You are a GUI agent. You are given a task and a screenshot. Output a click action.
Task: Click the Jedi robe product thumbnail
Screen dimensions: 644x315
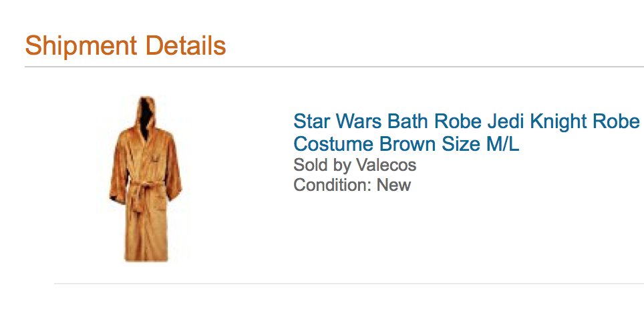click(x=144, y=179)
